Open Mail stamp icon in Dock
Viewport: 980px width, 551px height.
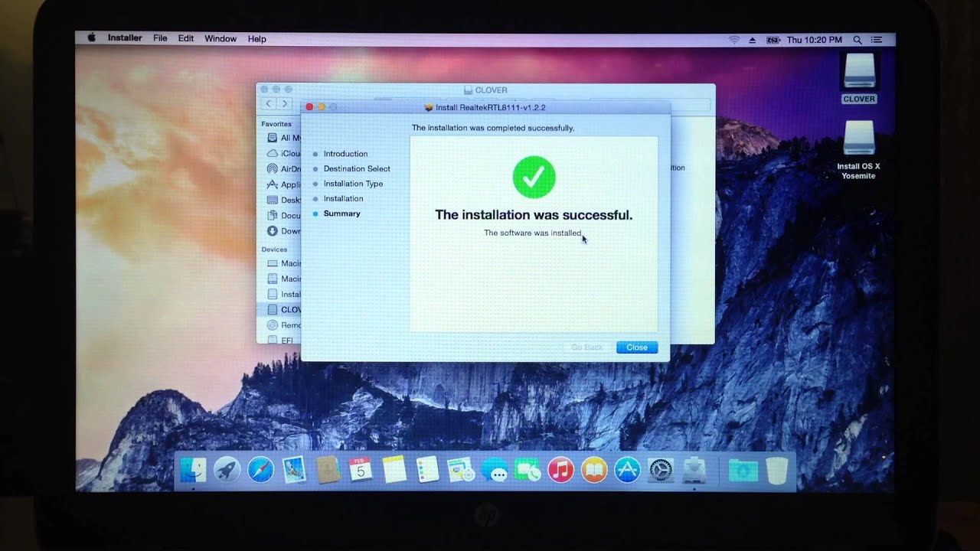point(294,469)
